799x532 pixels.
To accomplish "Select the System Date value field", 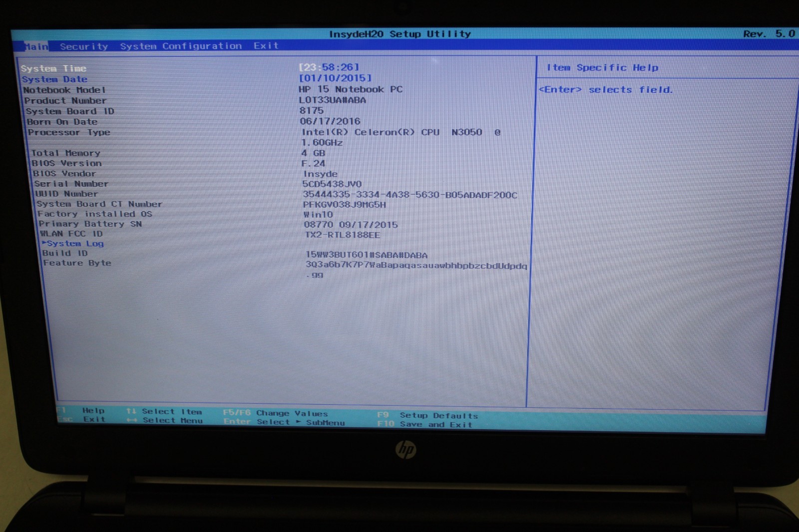I will click(335, 78).
